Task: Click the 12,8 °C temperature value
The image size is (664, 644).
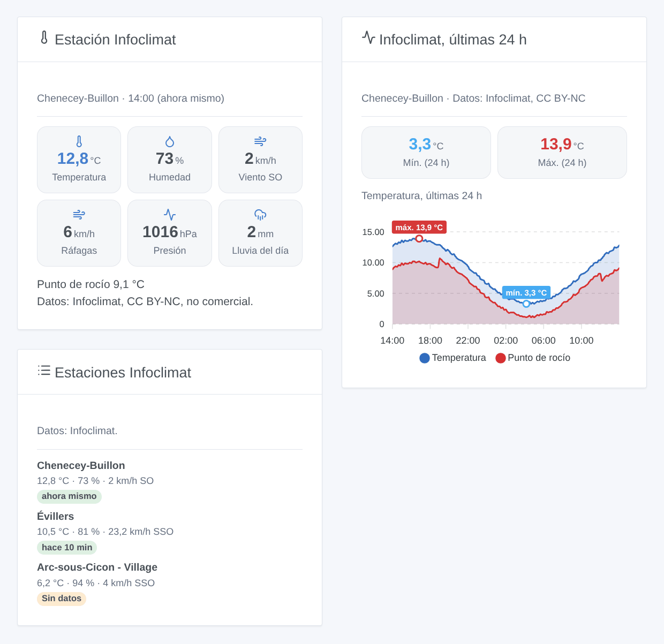Action: [79, 159]
